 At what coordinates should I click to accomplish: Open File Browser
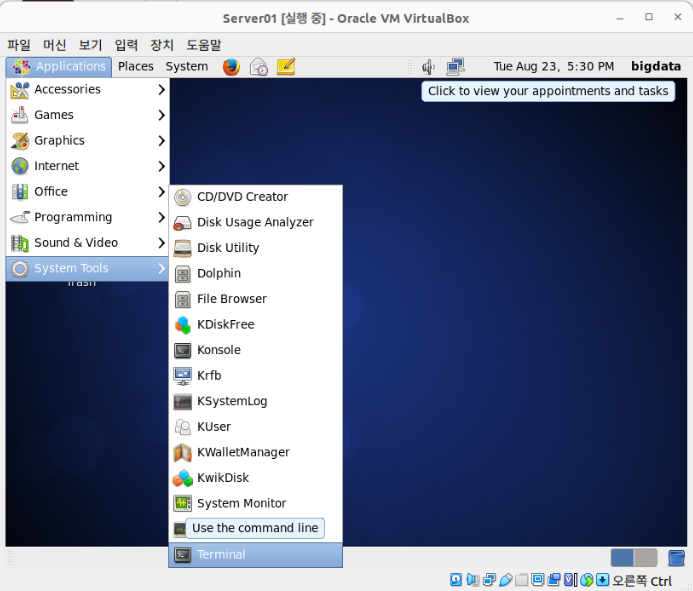pyautogui.click(x=255, y=299)
